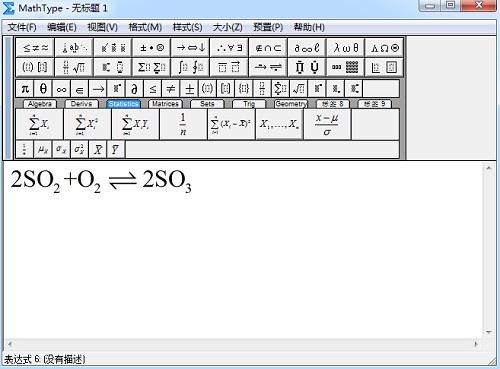Open the labeled arrow templates palette
This screenshot has width=500, height=369.
[x=268, y=67]
